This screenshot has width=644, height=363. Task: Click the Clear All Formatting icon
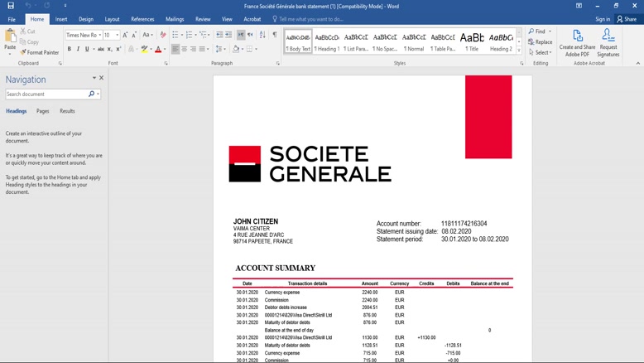(x=162, y=35)
